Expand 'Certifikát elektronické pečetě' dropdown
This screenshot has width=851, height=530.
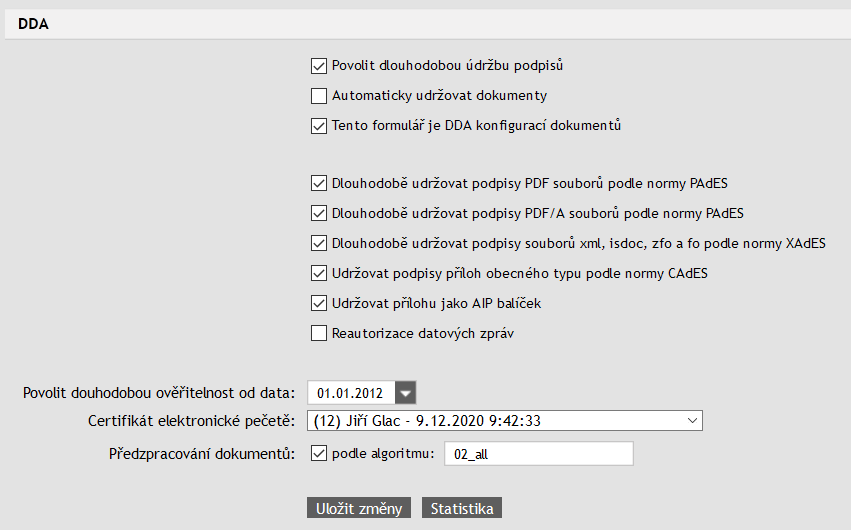[x=693, y=421]
